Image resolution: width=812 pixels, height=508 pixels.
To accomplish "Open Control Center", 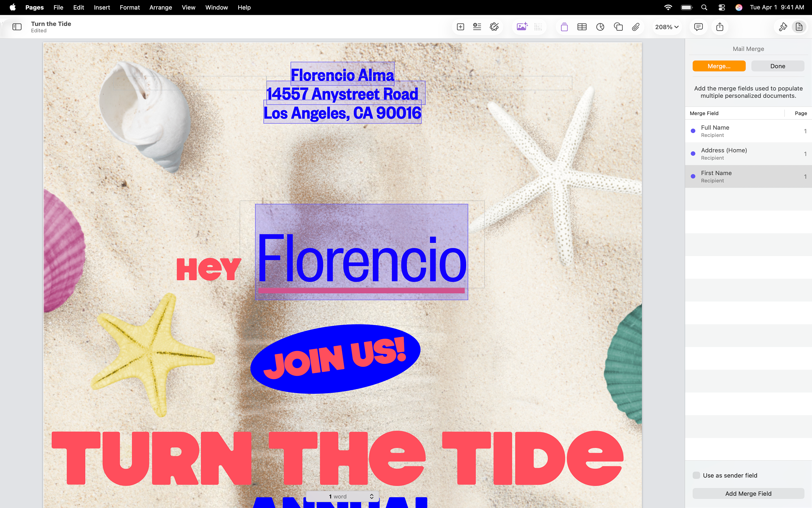I will (721, 7).
